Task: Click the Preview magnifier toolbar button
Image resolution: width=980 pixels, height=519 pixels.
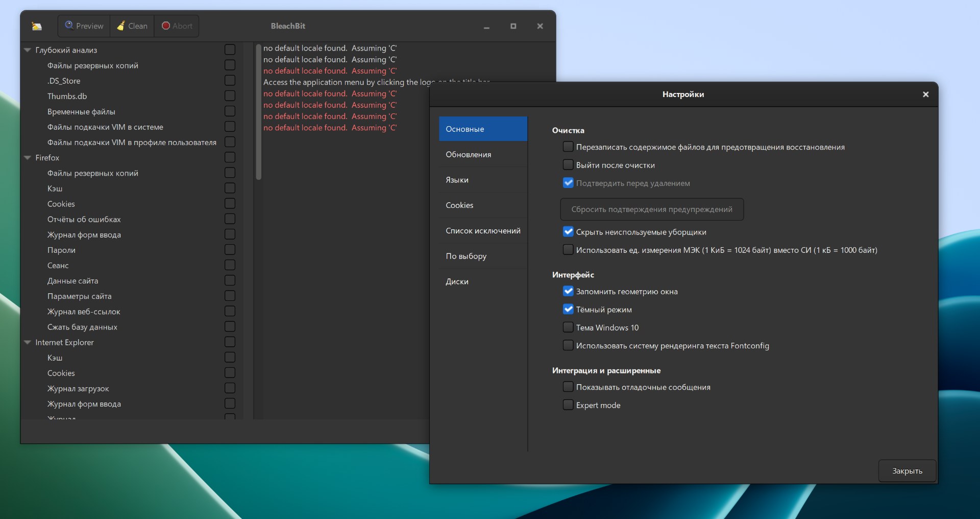Action: [x=84, y=26]
